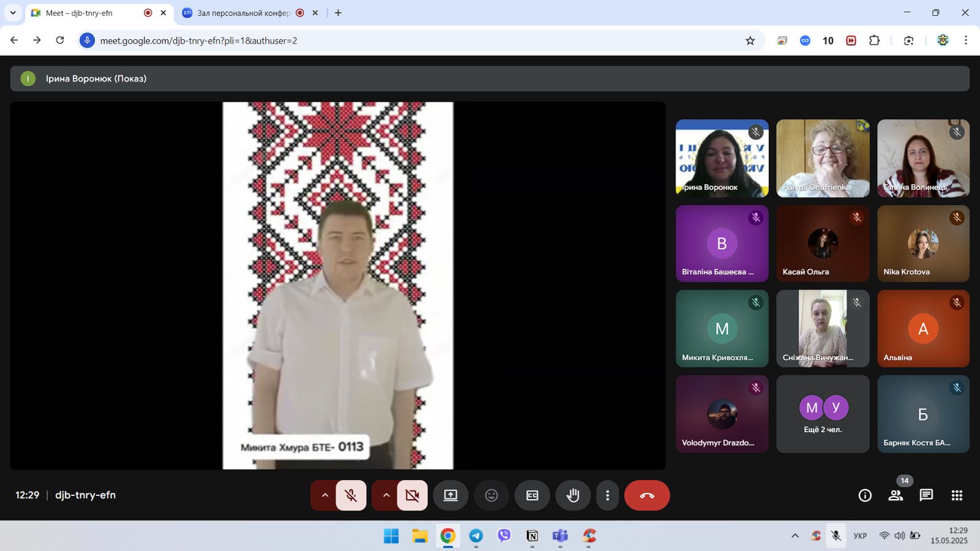Show the participants list icon
980x551 pixels.
point(895,495)
